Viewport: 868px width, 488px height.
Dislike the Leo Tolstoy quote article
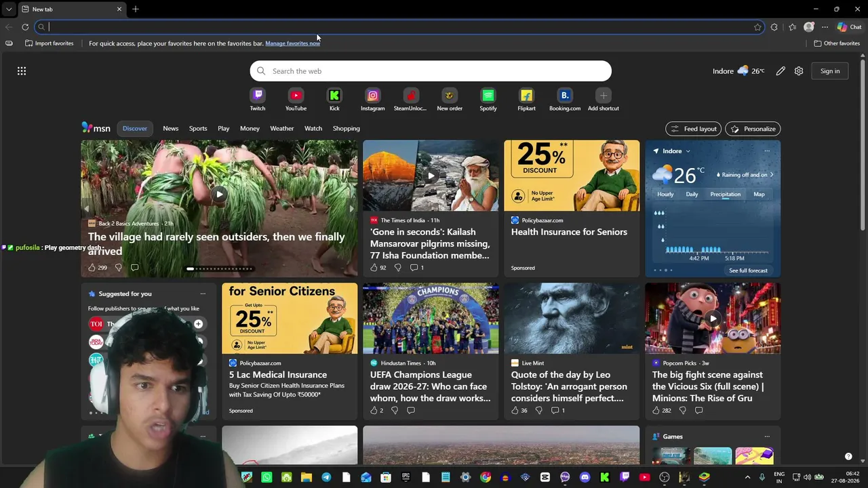coord(539,411)
